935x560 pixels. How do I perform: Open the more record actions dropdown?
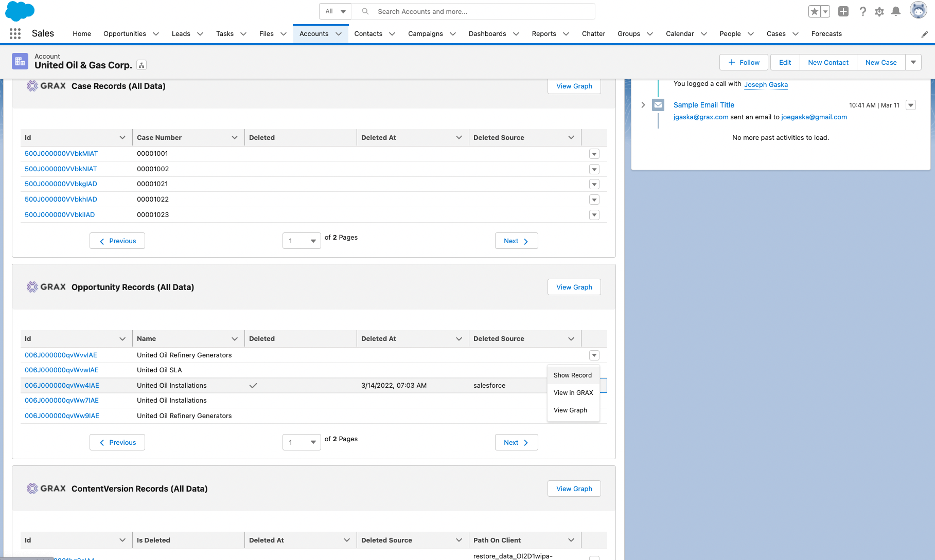[x=913, y=62]
